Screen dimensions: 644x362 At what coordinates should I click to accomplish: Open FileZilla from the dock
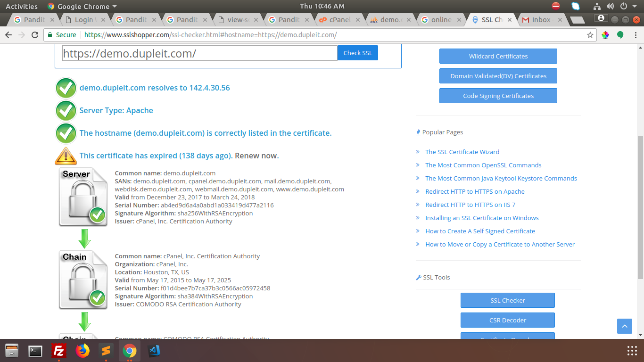(x=59, y=351)
